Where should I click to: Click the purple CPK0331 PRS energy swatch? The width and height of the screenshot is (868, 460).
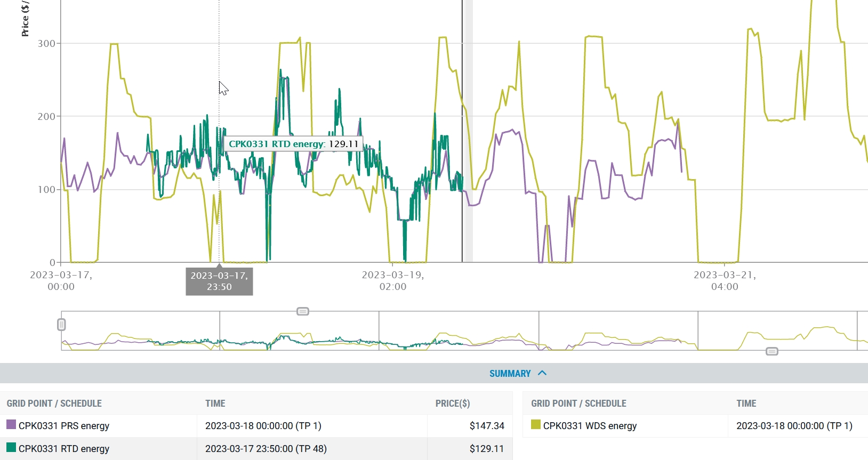tap(11, 425)
